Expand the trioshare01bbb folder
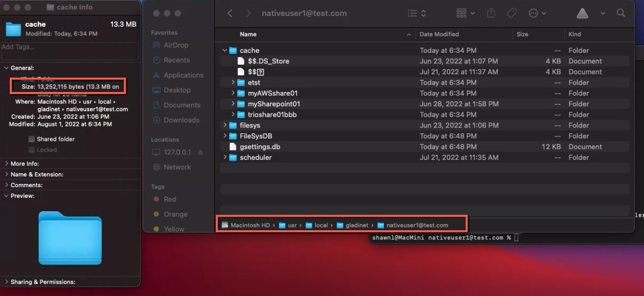Image resolution: width=644 pixels, height=296 pixels. tap(233, 115)
